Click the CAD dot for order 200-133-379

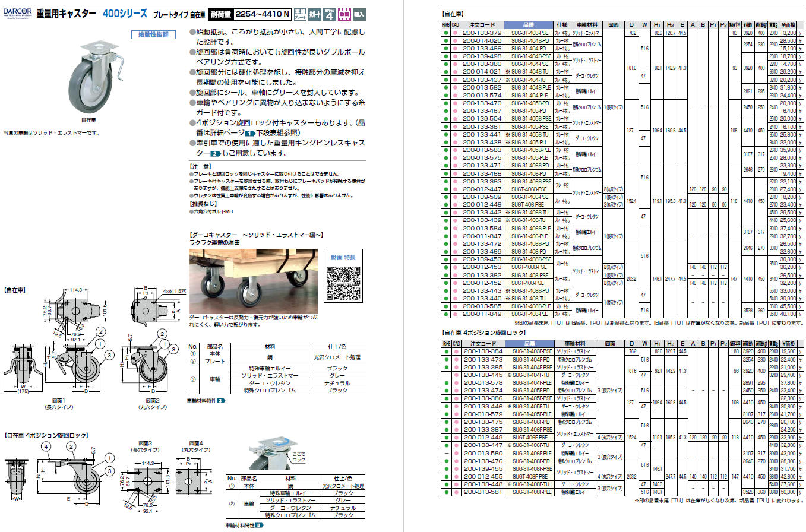[456, 33]
